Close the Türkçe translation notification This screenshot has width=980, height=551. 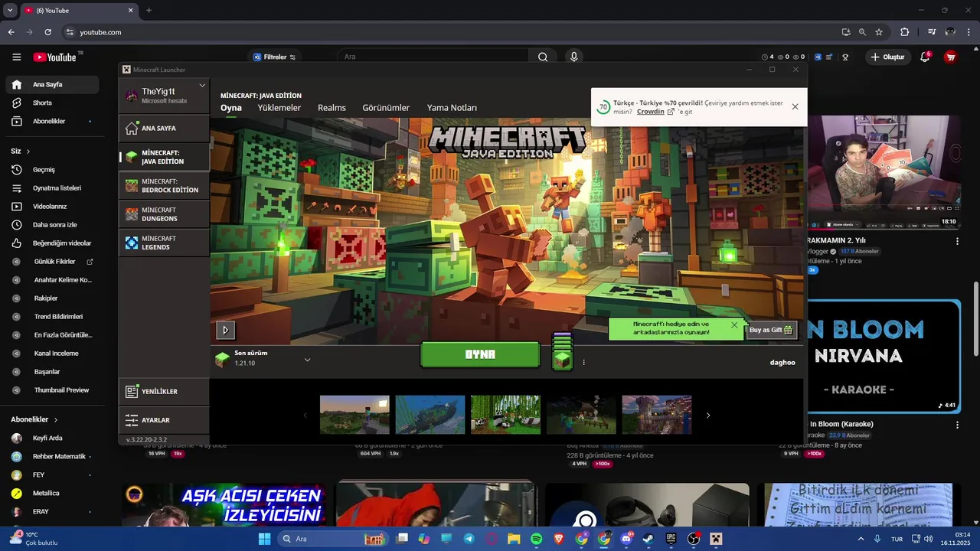795,106
